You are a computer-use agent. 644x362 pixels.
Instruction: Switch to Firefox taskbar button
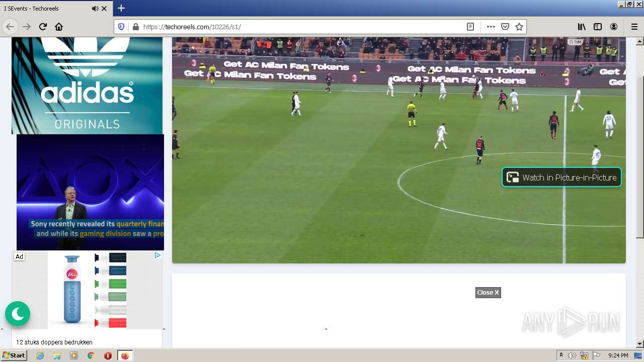coord(125,355)
